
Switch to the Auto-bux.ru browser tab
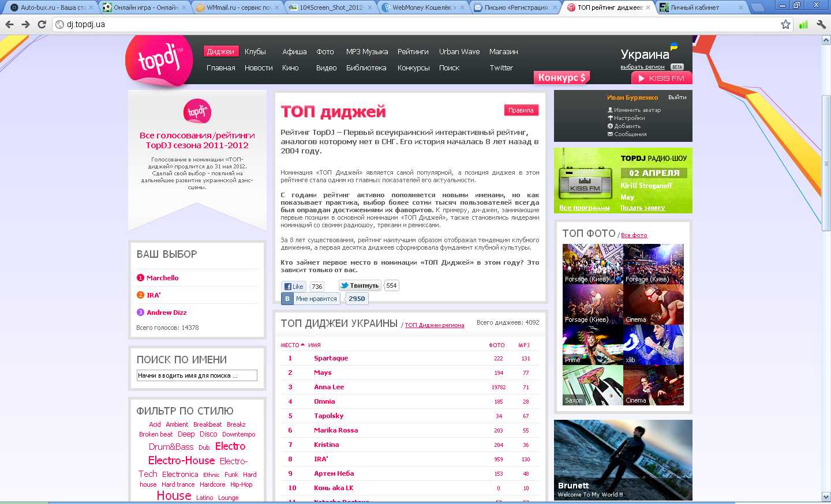point(52,7)
